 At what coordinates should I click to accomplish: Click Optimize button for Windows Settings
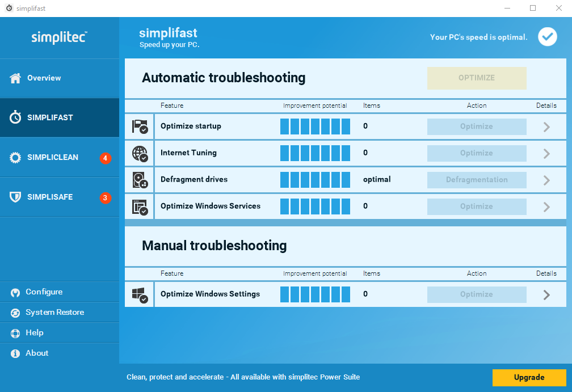pyautogui.click(x=477, y=294)
